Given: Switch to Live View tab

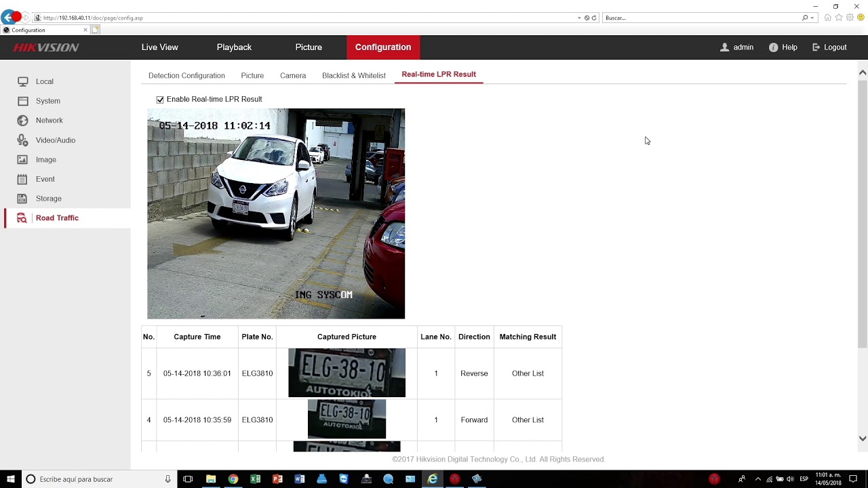Looking at the screenshot, I should (159, 47).
